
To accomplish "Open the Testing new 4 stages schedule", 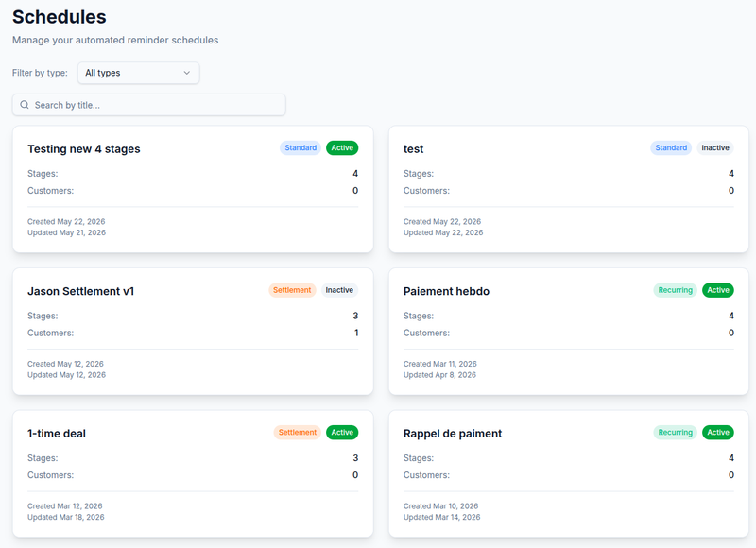I will [x=84, y=149].
